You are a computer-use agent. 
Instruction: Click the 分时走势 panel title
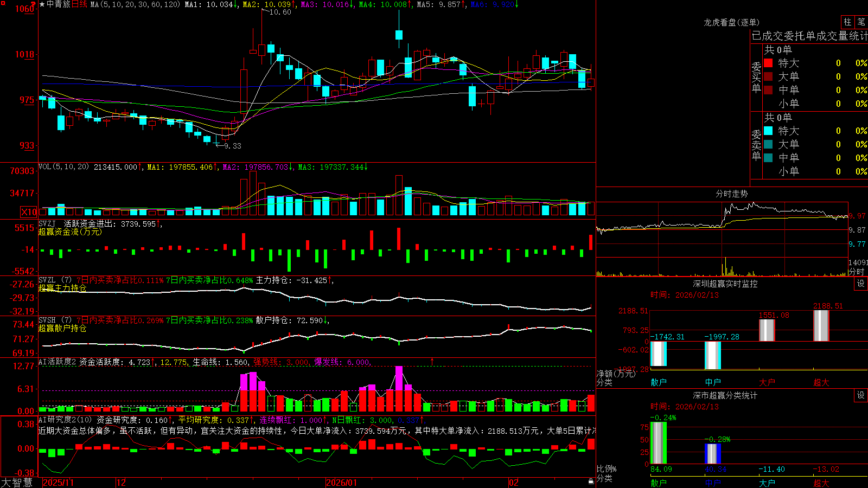tap(731, 194)
